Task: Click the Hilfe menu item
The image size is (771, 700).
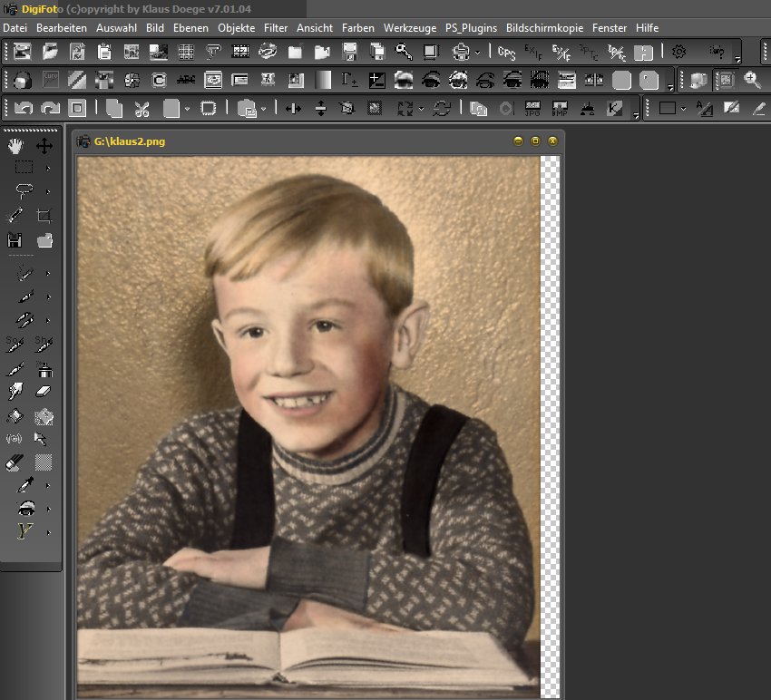Action: 647,28
